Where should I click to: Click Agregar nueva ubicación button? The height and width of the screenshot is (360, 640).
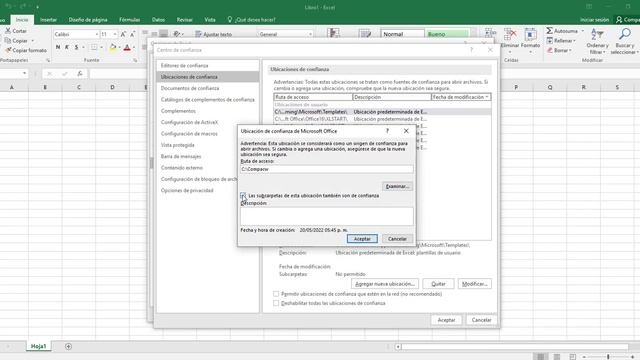click(x=385, y=284)
